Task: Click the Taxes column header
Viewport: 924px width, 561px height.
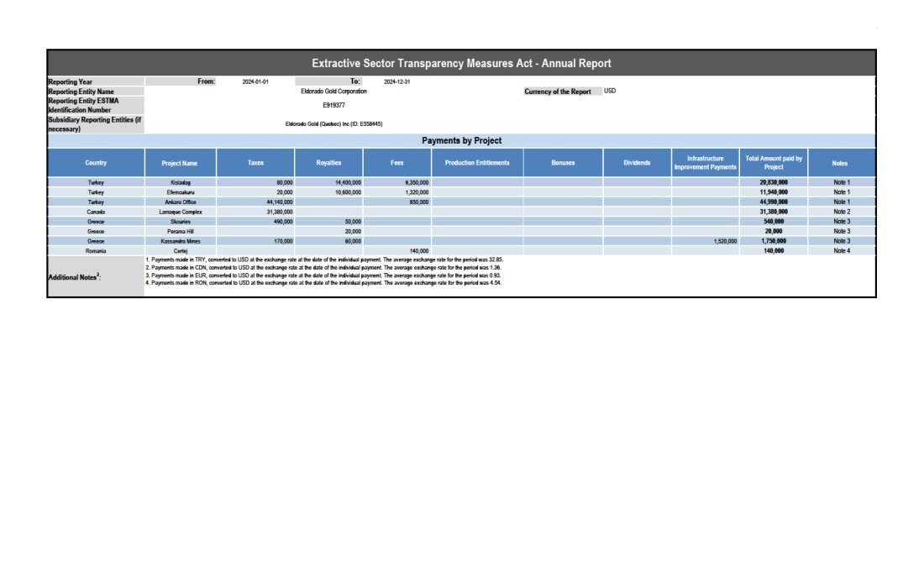Action: coord(255,163)
